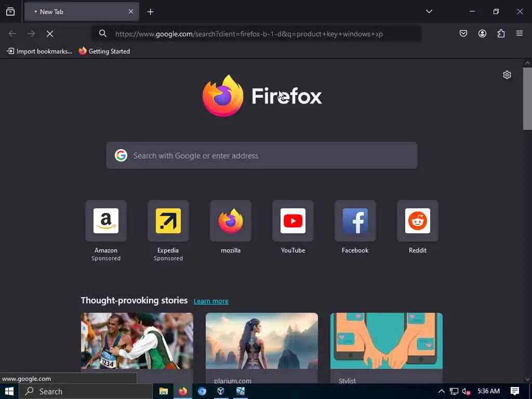
Task: Show hidden system tray icons
Action: coord(441,391)
